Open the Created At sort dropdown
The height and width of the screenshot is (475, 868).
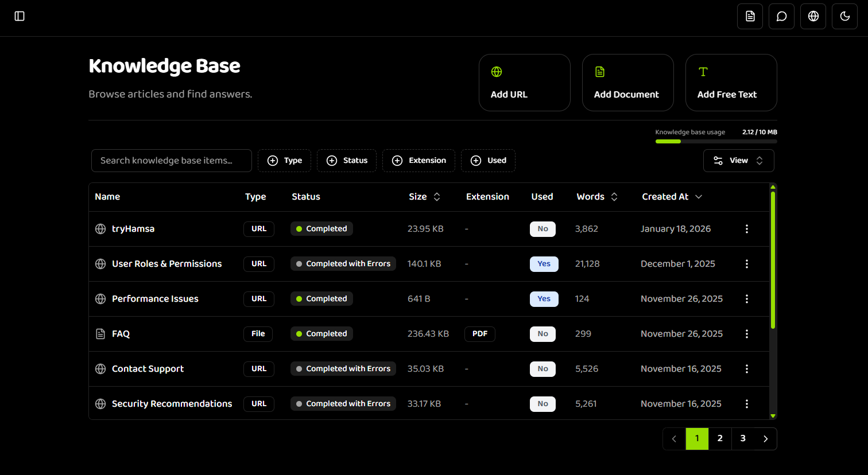tap(672, 196)
